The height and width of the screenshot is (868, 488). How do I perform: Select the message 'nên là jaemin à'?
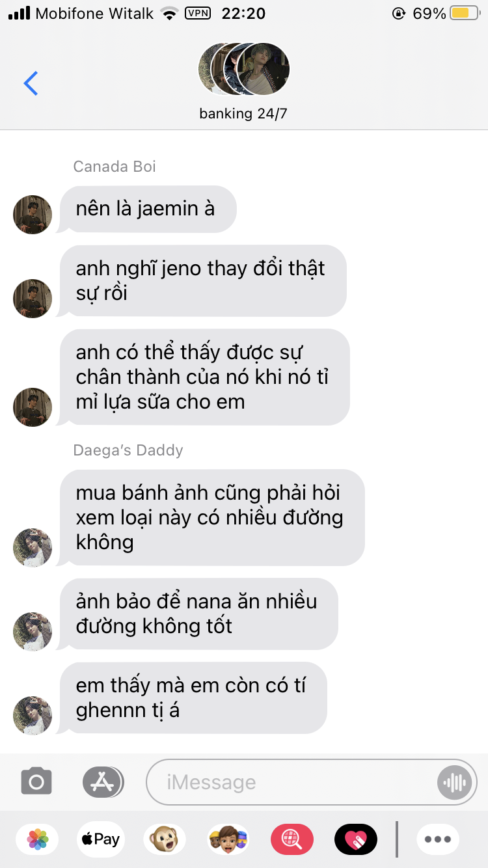pyautogui.click(x=147, y=209)
